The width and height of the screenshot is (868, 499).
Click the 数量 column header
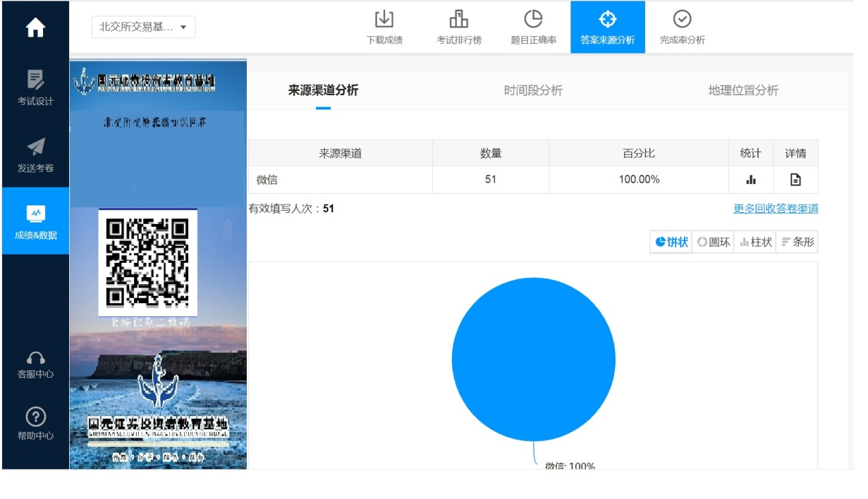[x=490, y=153]
